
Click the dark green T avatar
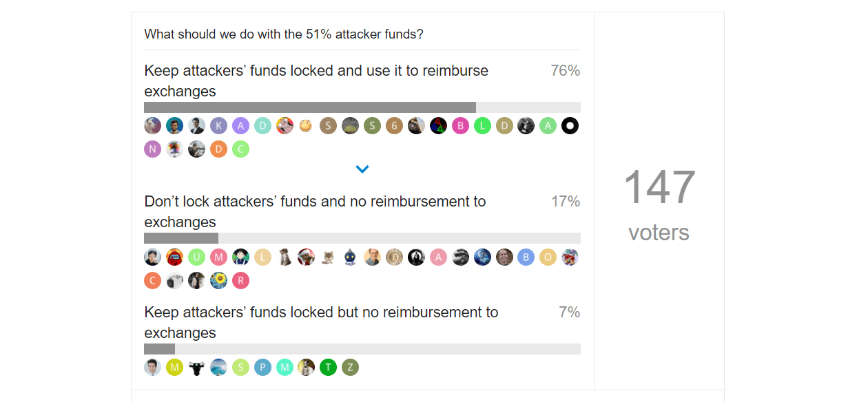tap(328, 367)
